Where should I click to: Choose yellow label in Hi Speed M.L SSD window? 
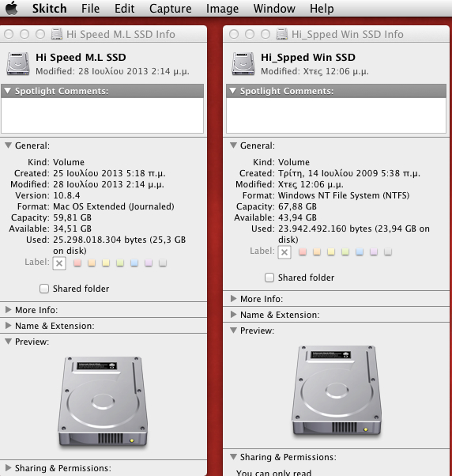(106, 263)
